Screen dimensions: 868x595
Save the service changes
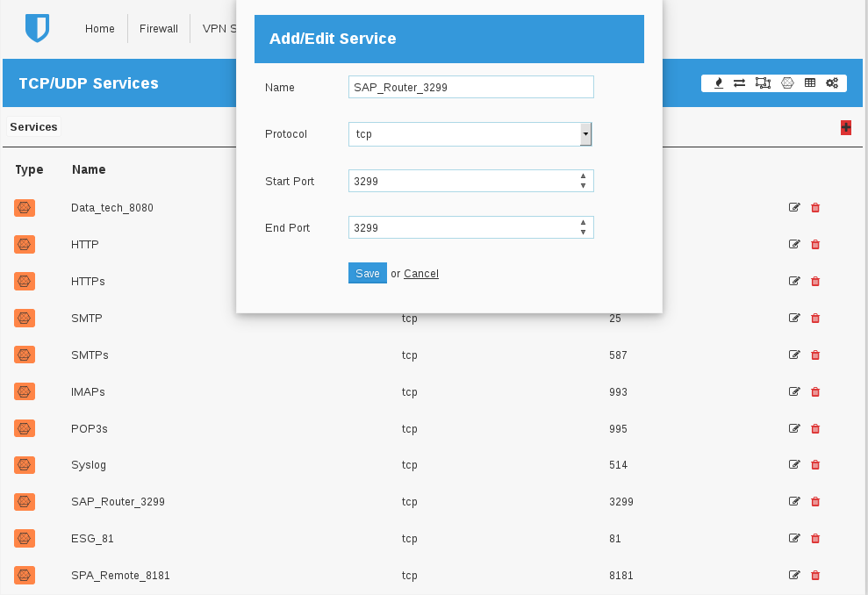(367, 274)
